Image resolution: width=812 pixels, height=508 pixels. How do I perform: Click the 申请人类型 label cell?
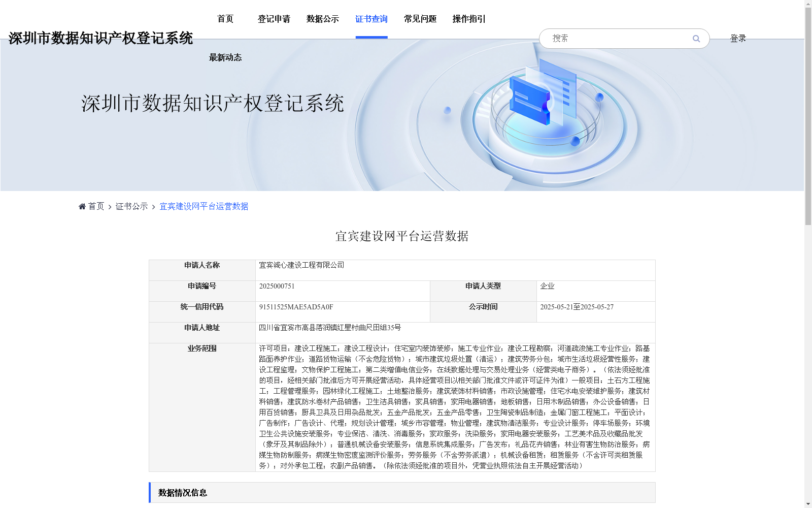click(x=483, y=291)
